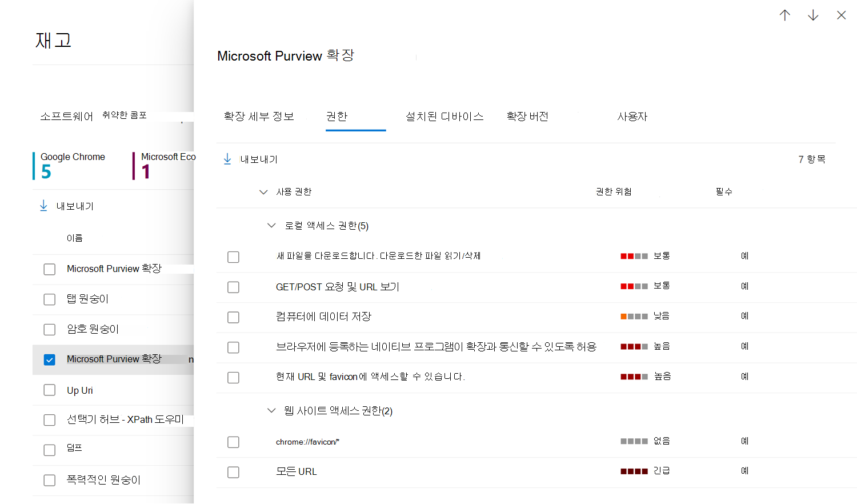Open 선택기 허브 - XPath 도우미 extension name

point(125,419)
